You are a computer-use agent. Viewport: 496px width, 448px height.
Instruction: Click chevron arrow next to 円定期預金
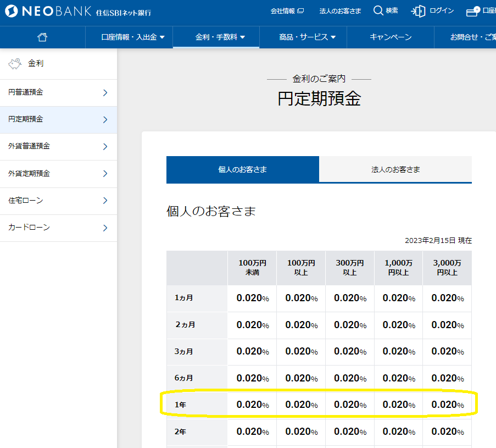click(105, 120)
